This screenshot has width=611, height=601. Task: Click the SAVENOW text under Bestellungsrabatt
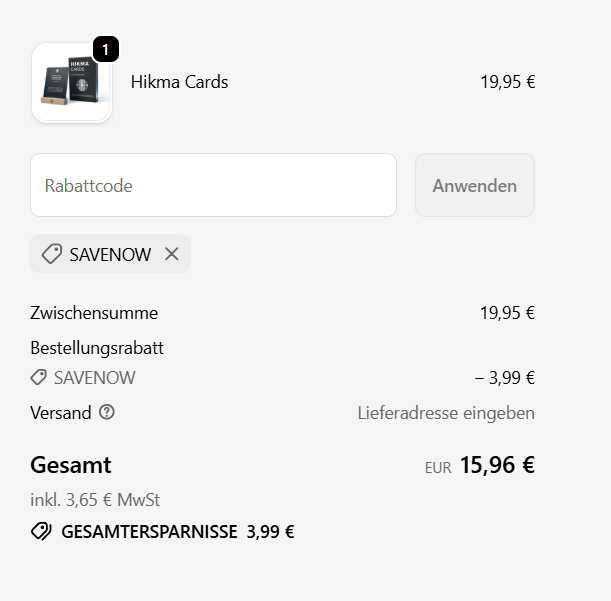coord(94,378)
